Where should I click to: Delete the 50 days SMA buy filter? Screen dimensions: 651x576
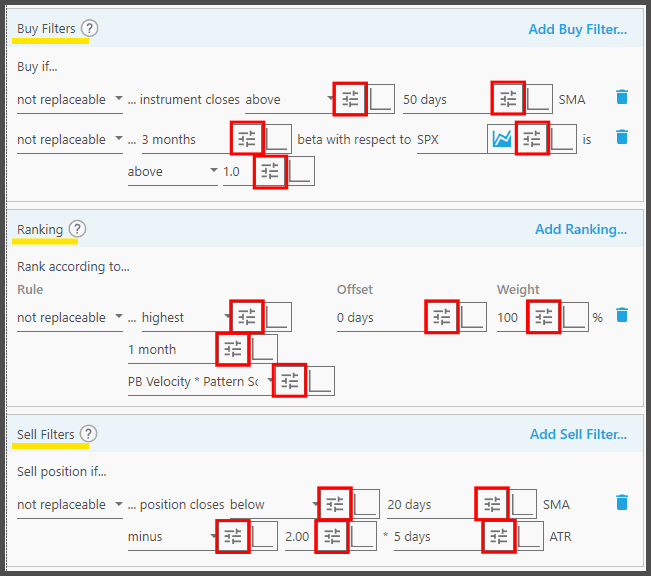point(622,97)
